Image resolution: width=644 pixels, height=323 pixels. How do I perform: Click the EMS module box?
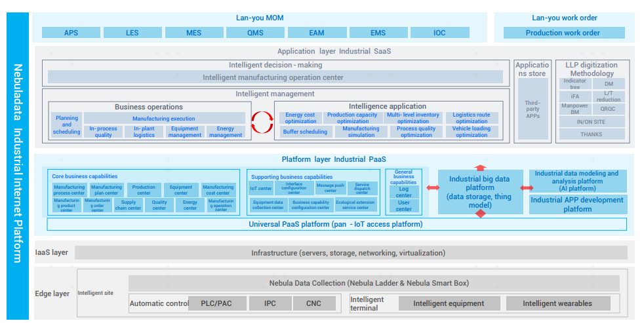point(378,33)
